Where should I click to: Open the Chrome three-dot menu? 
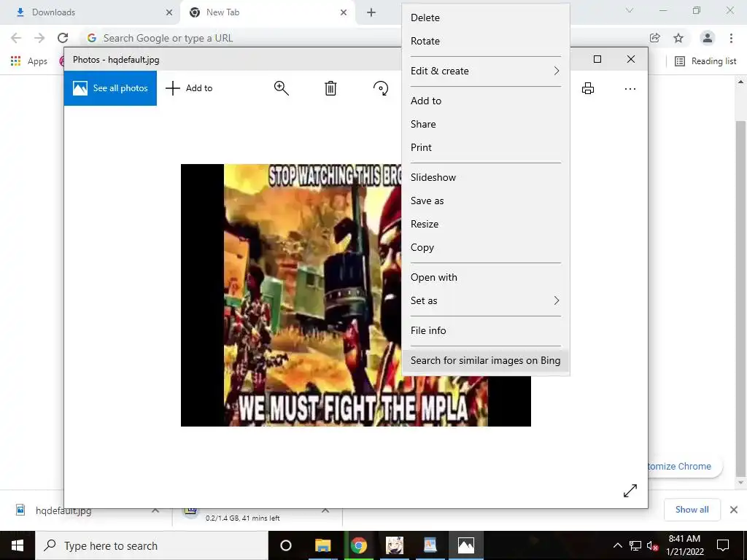(731, 38)
